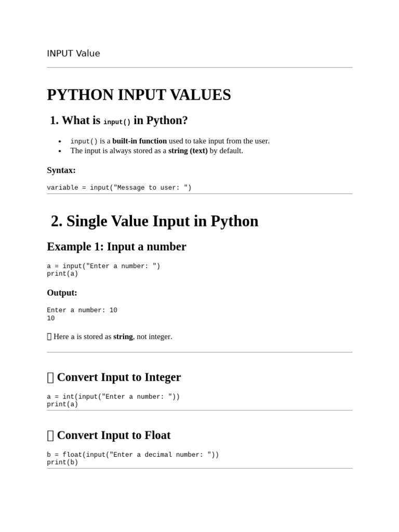Click the "Convert Input to Integer" heading text

[x=118, y=377]
